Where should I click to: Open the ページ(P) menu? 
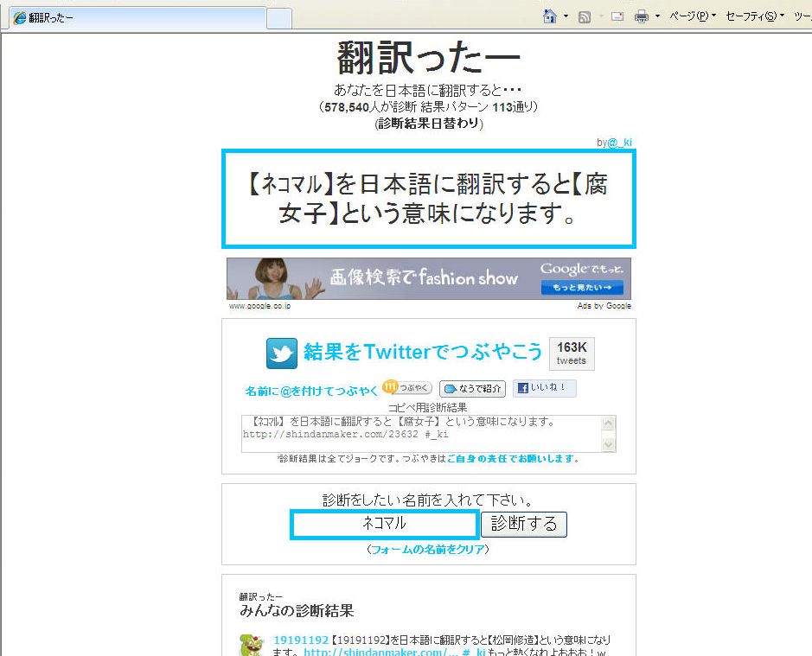[691, 16]
